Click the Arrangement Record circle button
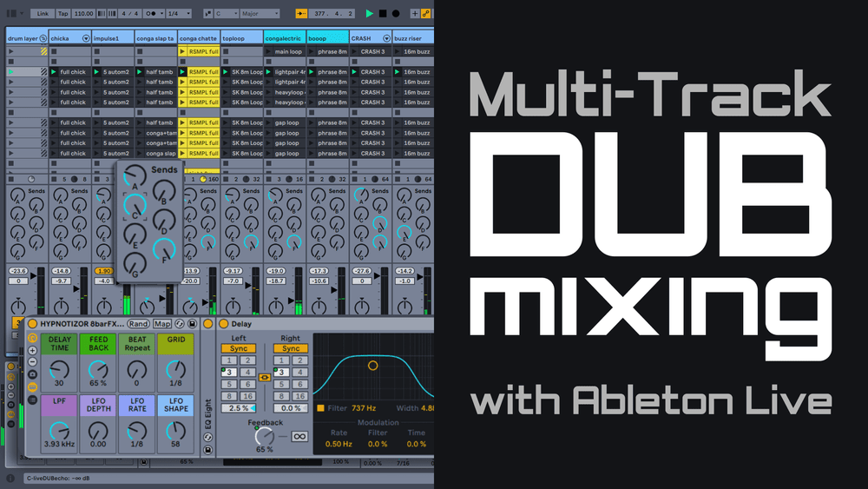 pyautogui.click(x=396, y=13)
